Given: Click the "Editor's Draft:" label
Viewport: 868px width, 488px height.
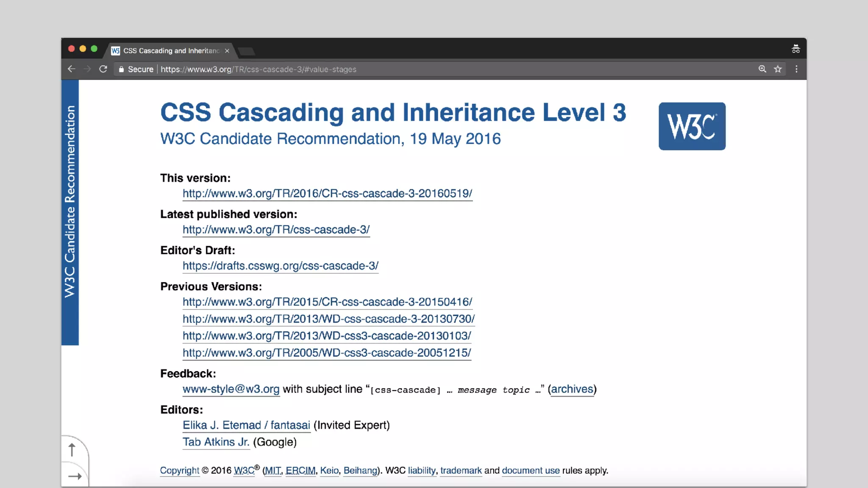Looking at the screenshot, I should [198, 250].
